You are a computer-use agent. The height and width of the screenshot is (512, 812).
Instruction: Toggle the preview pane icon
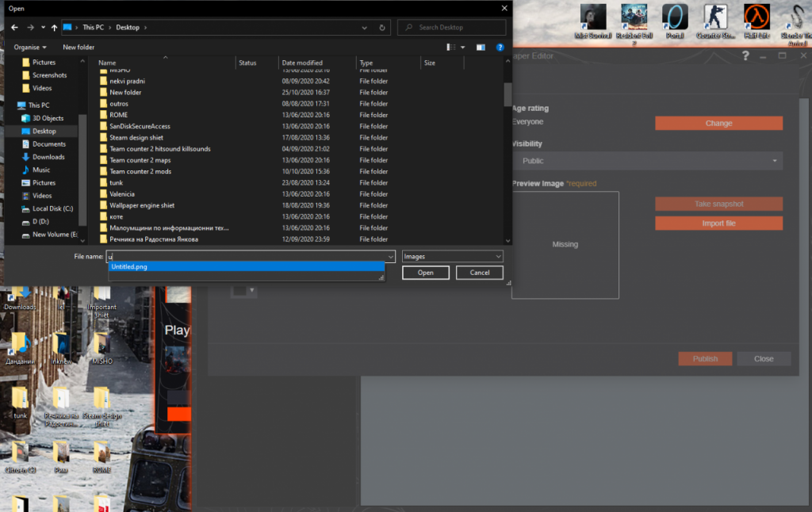click(480, 47)
